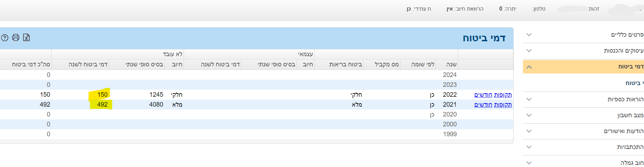Export the table with the Excel icon
The height and width of the screenshot is (167, 644).
pyautogui.click(x=26, y=37)
